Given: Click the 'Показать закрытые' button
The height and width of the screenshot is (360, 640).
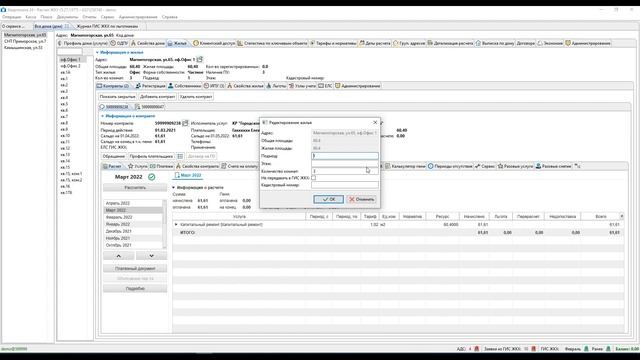Looking at the screenshot, I should click(x=118, y=97).
